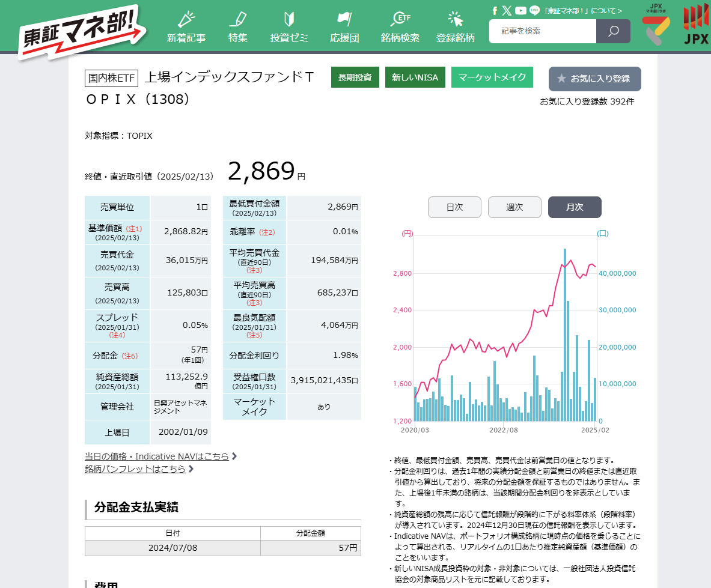Click 売買代金 value 36,015万円
The width and height of the screenshot is (711, 588).
coord(187,261)
